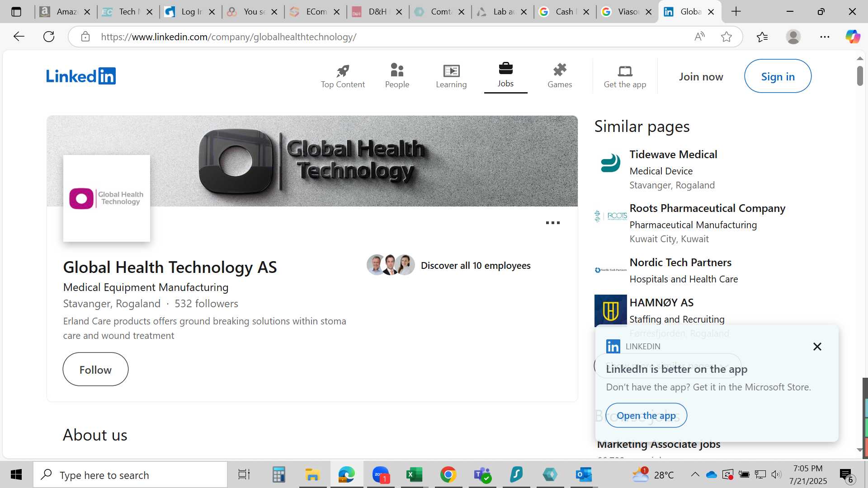Open Discover all 10 employees link
Screen dimensions: 868x488
click(476, 266)
